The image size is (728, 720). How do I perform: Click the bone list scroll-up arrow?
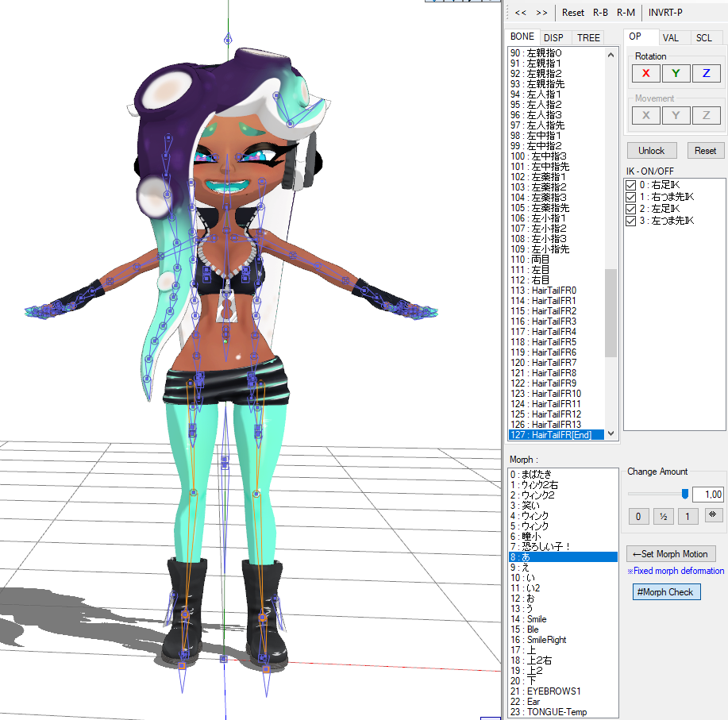pyautogui.click(x=611, y=55)
